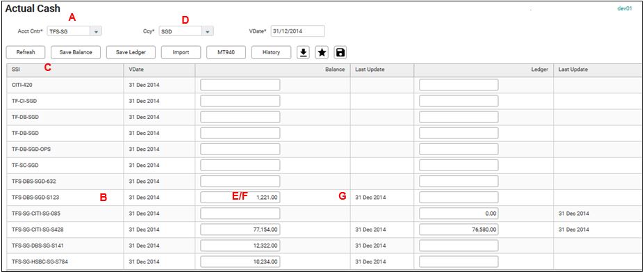Screen dimensions: 644x272
Task: Click the balance input for TFS-SG-CITI-SG-085
Action: click(x=240, y=213)
